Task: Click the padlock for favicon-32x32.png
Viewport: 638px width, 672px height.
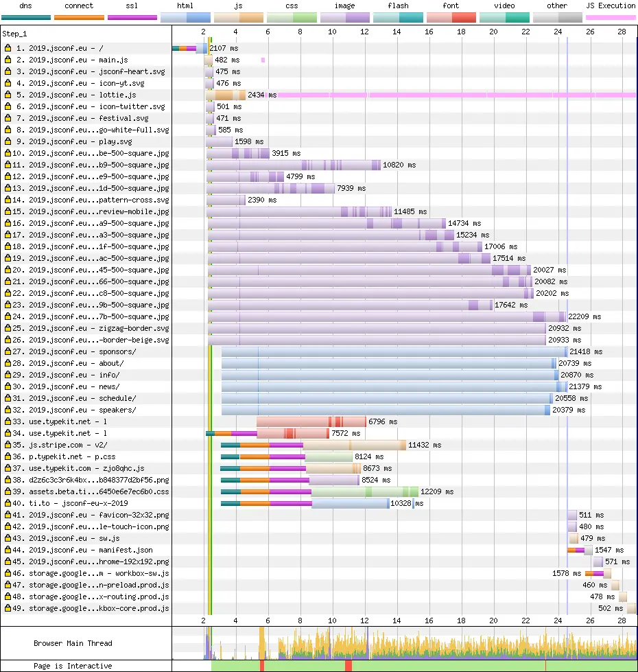Action: 6,515
